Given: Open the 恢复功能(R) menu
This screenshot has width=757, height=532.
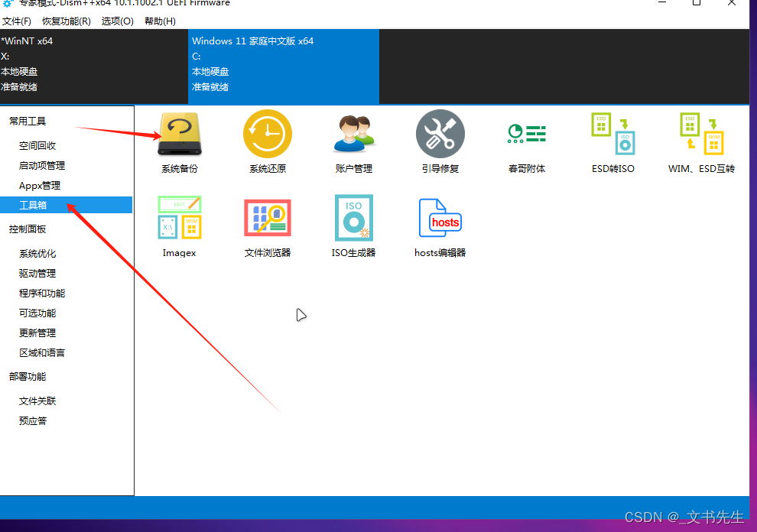Looking at the screenshot, I should (66, 21).
